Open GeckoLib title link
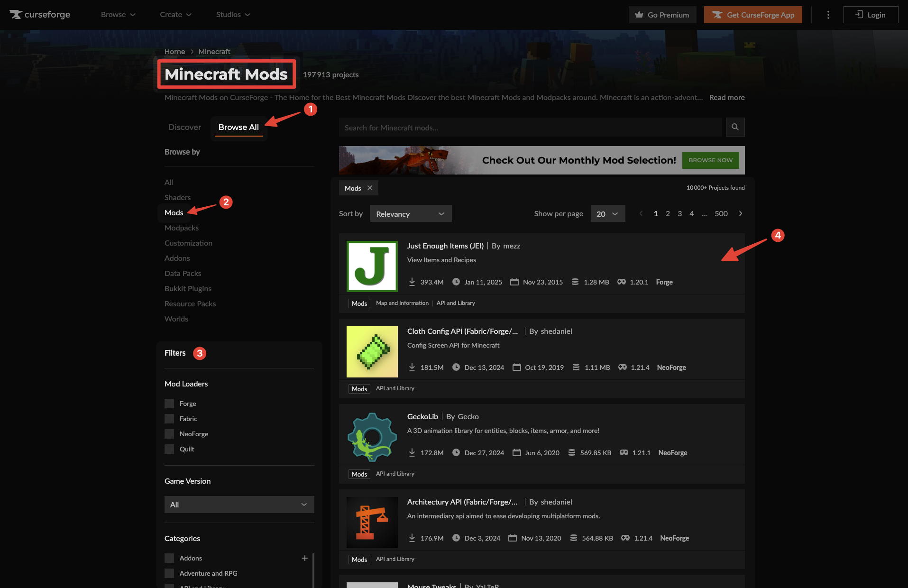Screen dimensions: 908x588 pyautogui.click(x=422, y=416)
